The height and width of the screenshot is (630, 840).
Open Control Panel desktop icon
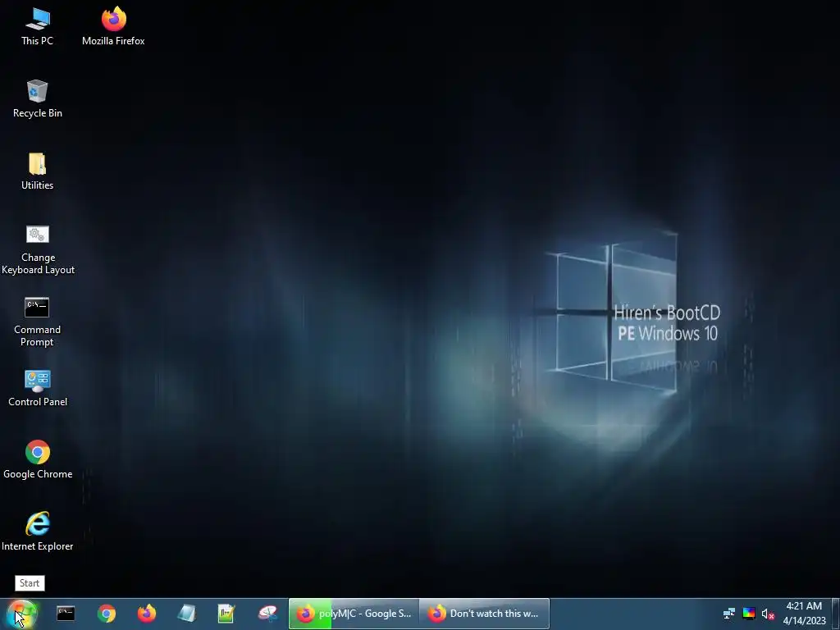pyautogui.click(x=38, y=388)
